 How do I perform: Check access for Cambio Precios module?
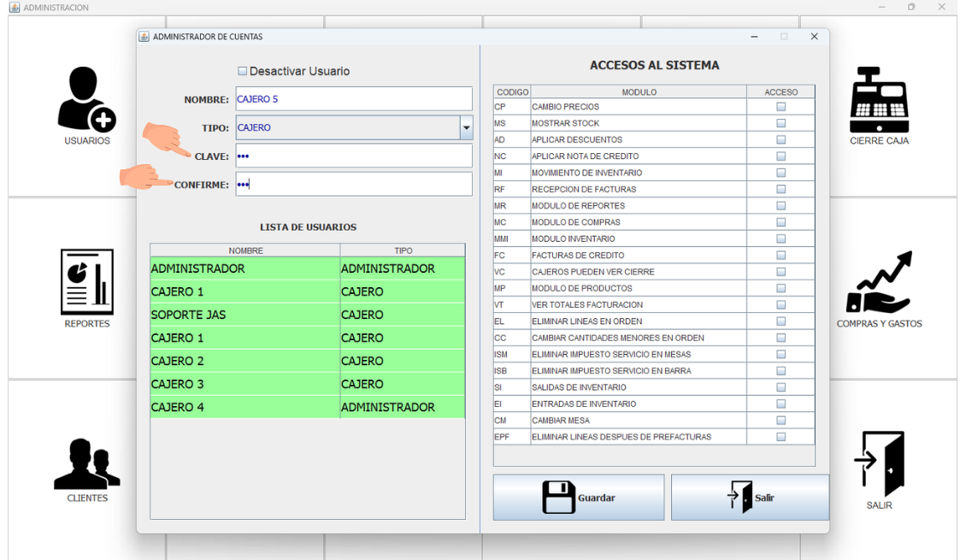coord(780,107)
